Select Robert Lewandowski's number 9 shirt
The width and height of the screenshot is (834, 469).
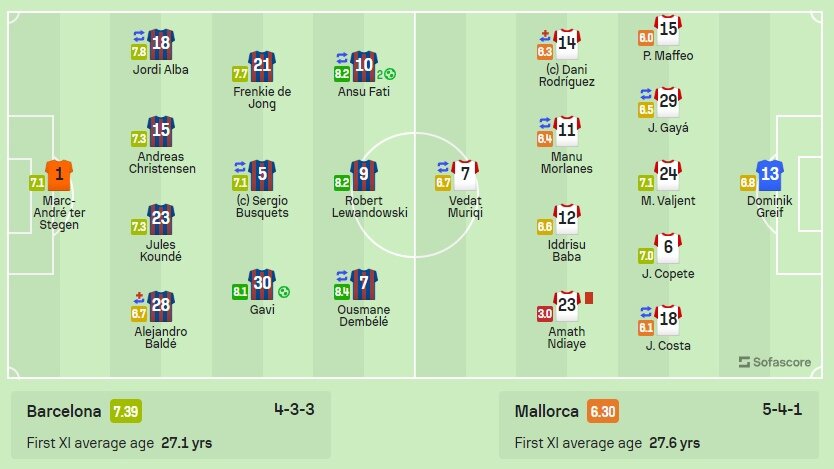pyautogui.click(x=364, y=175)
